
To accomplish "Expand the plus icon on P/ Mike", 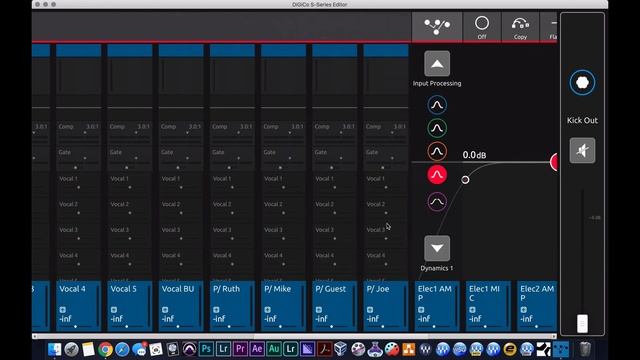I will tap(267, 310).
